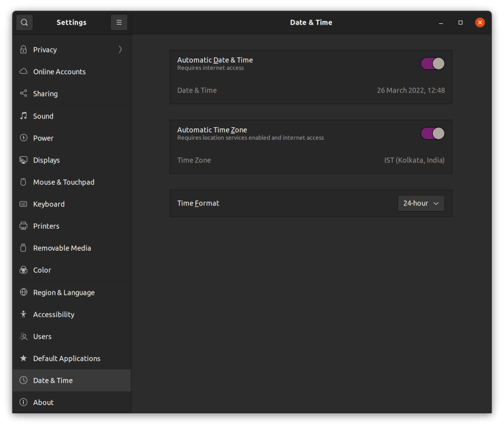Select Accessibility in the sidebar
504x427 pixels.
click(54, 314)
